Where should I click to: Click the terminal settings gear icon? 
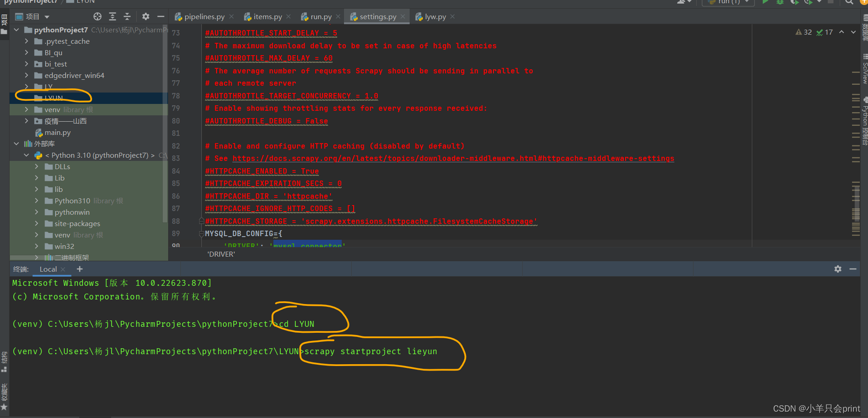point(837,269)
